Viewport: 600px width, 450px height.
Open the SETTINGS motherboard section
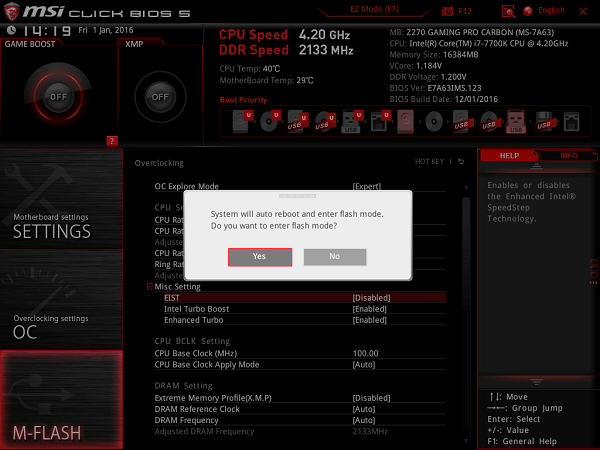(61, 199)
